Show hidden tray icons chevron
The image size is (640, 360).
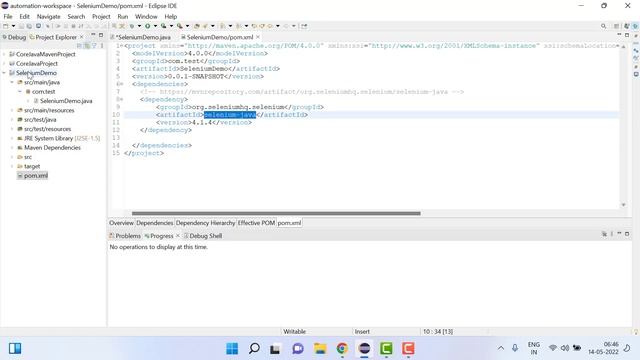click(x=501, y=348)
